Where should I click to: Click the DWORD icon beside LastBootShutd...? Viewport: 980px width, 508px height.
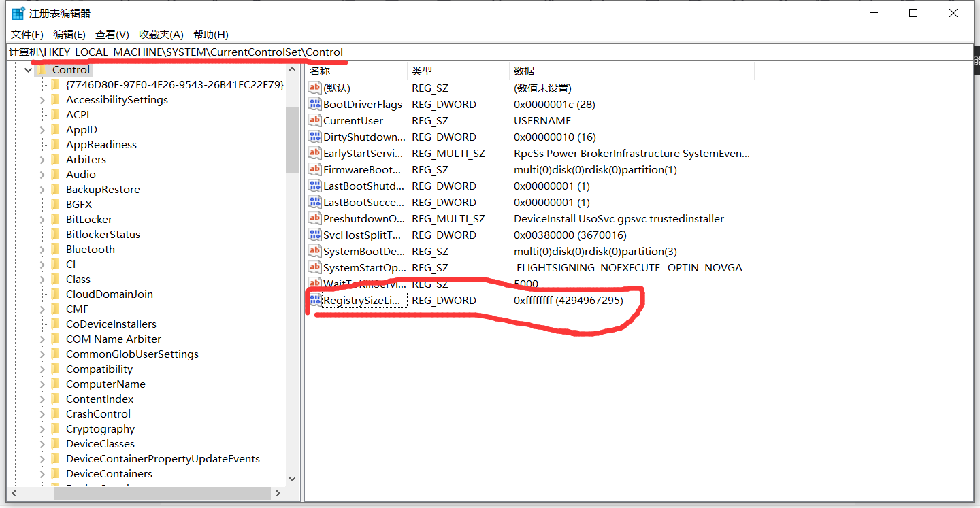point(315,186)
